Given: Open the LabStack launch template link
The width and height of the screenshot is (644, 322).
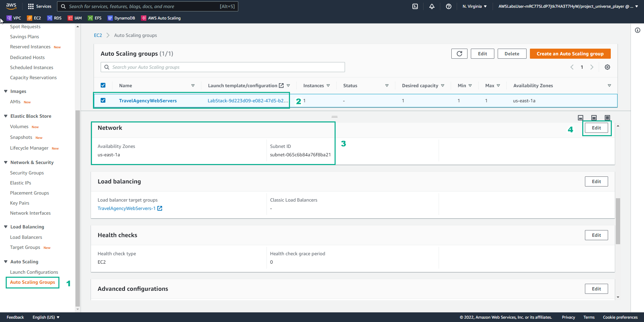Looking at the screenshot, I should pyautogui.click(x=248, y=101).
